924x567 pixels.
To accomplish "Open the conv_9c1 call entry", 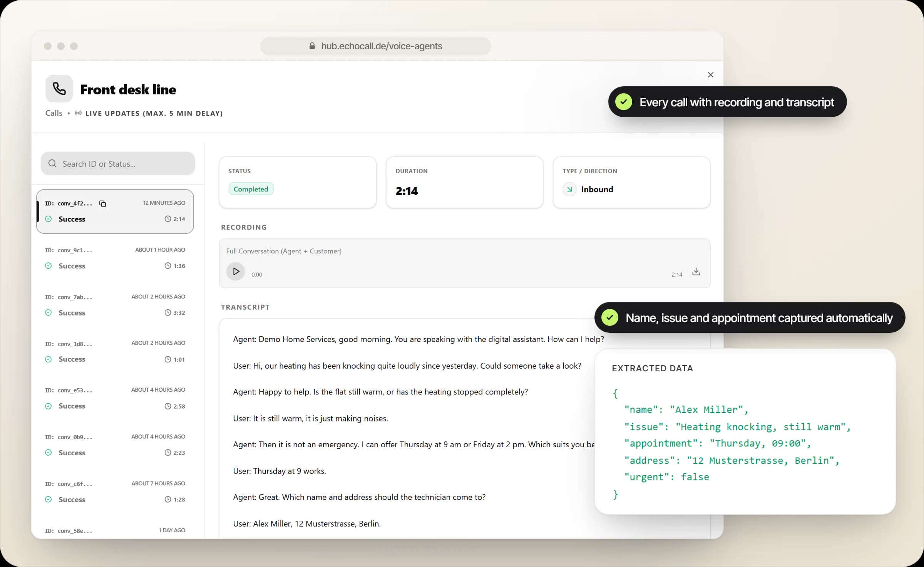I will click(x=115, y=258).
